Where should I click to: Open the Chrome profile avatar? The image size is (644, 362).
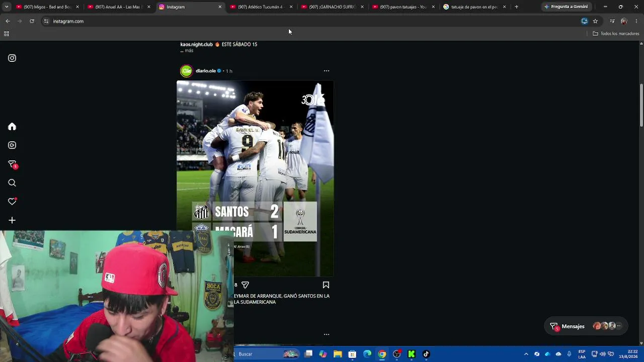coord(624,21)
